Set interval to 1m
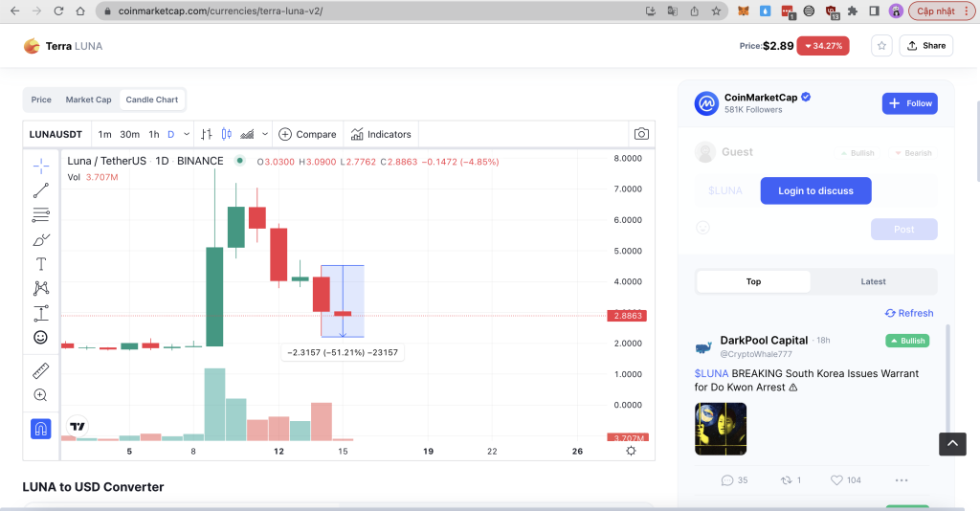Viewport: 980px width, 511px height. click(104, 134)
